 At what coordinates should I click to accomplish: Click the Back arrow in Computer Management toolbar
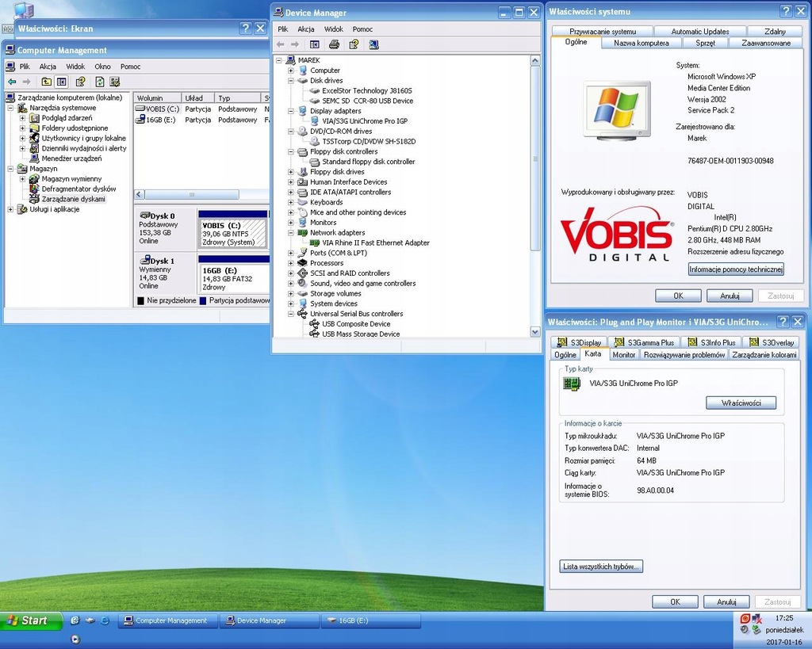coord(11,82)
